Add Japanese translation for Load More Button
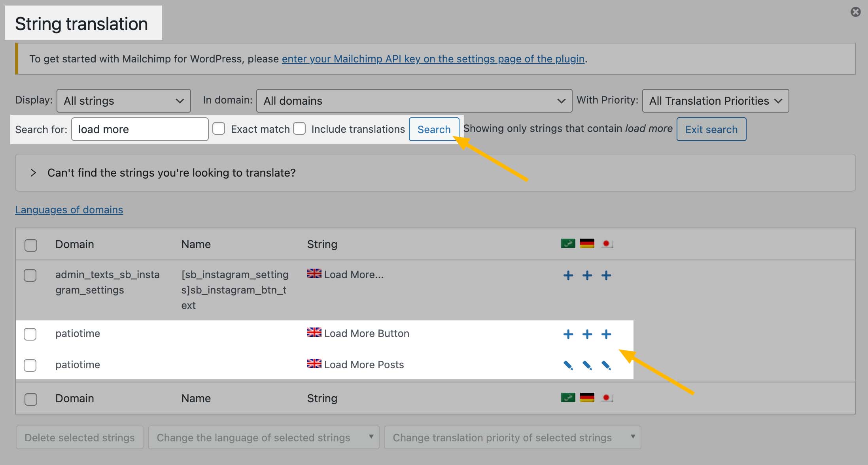 tap(606, 334)
